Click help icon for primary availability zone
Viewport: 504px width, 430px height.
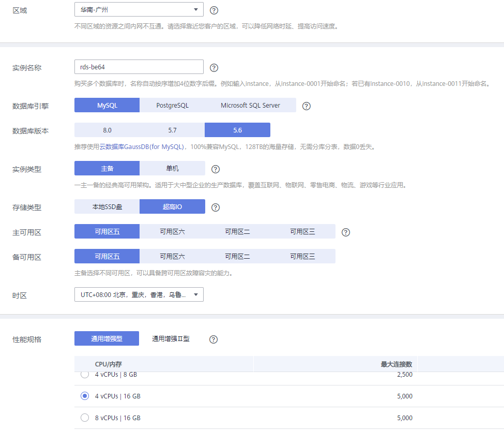coord(345,232)
